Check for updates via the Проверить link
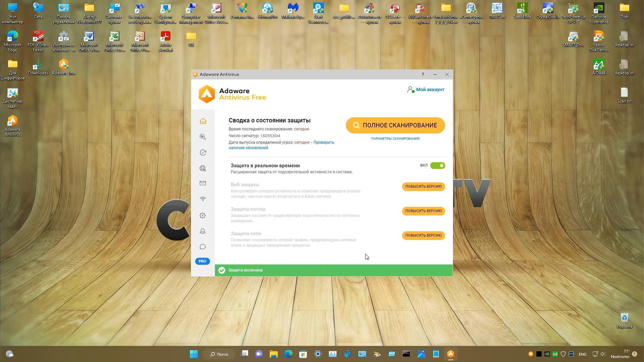 pos(323,142)
